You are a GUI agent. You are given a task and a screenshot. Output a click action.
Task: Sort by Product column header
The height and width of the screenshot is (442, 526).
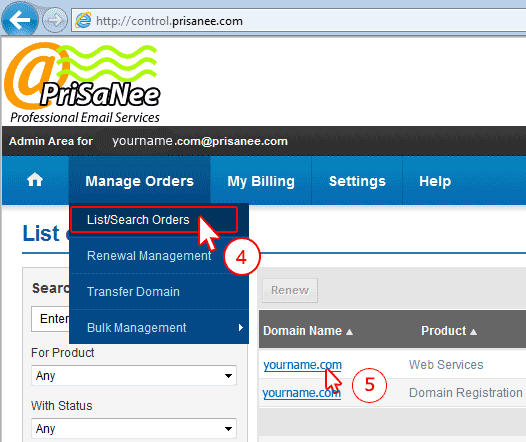pos(449,331)
